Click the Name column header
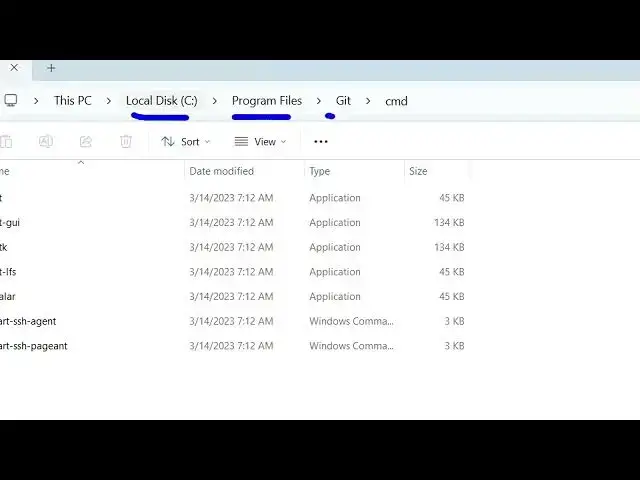This screenshot has height=480, width=640. tap(4, 171)
